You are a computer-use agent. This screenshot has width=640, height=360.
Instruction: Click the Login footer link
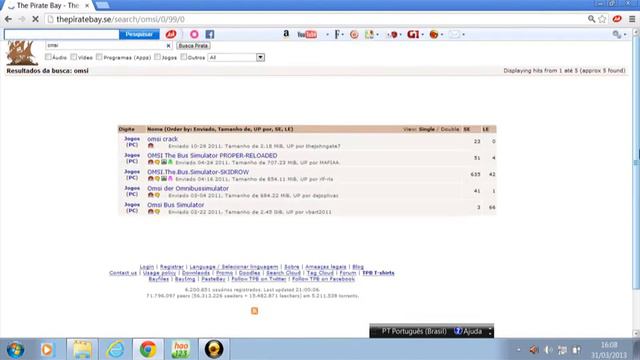147,267
